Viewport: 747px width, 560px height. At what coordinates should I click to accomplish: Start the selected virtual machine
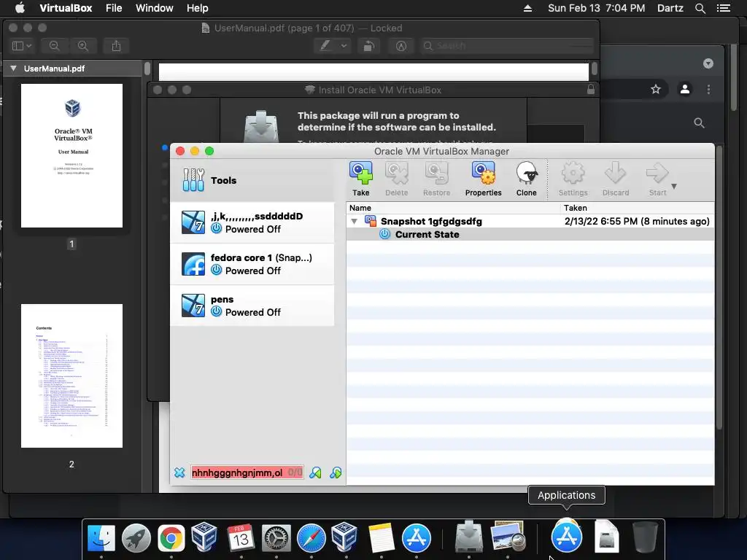tap(657, 179)
